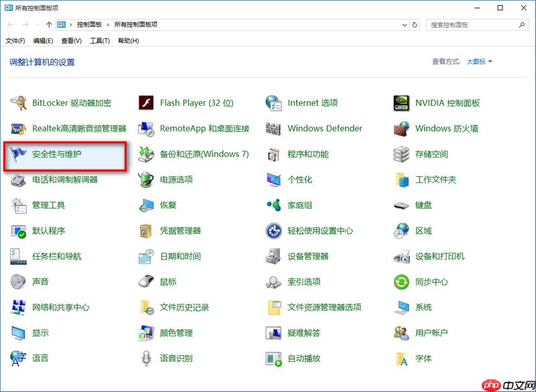Open 家庭组 icon

(273, 205)
